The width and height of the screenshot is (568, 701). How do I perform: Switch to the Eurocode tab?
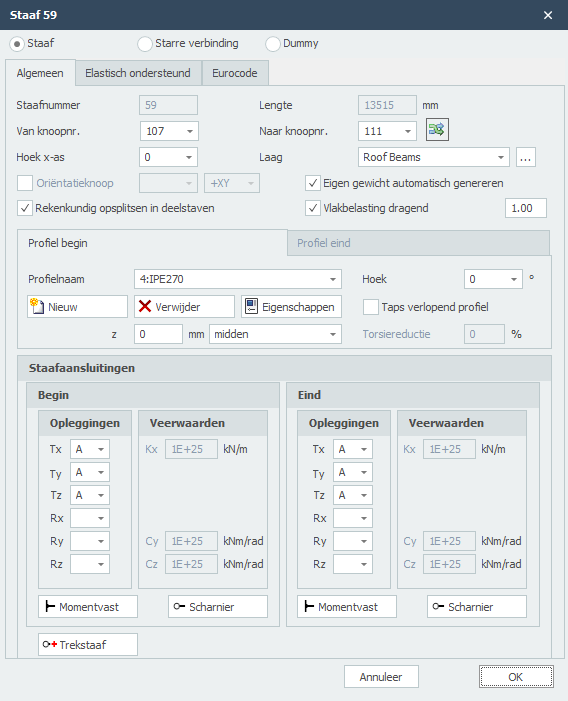[x=235, y=73]
